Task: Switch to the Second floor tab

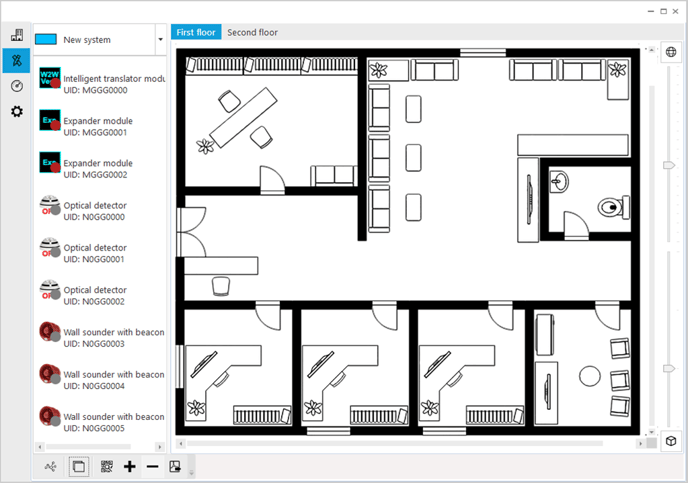Action: point(252,32)
